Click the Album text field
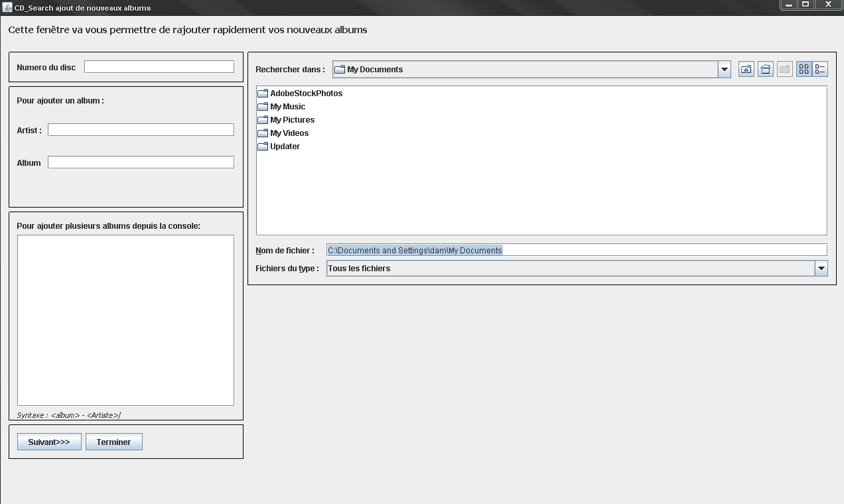 click(x=141, y=162)
